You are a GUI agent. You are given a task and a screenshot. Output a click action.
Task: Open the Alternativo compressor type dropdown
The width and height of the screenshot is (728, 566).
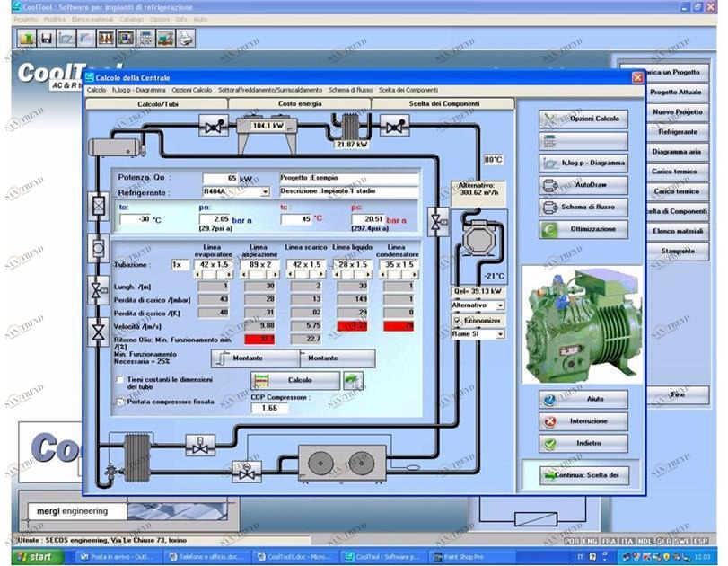click(x=500, y=305)
